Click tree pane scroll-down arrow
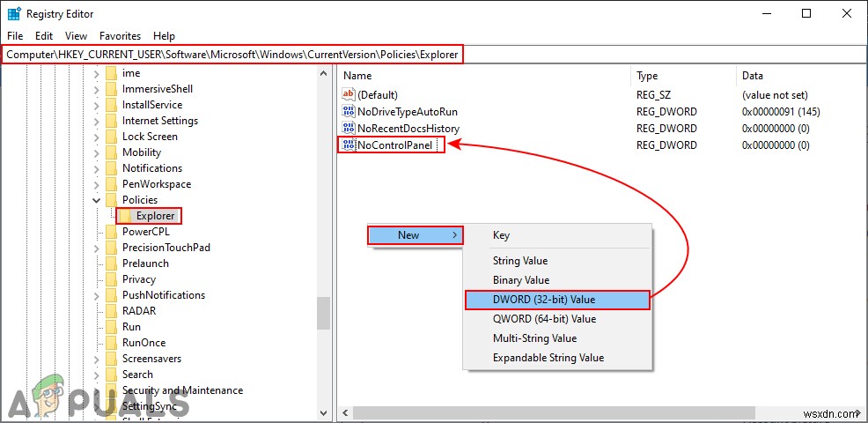868x423 pixels. [324, 413]
